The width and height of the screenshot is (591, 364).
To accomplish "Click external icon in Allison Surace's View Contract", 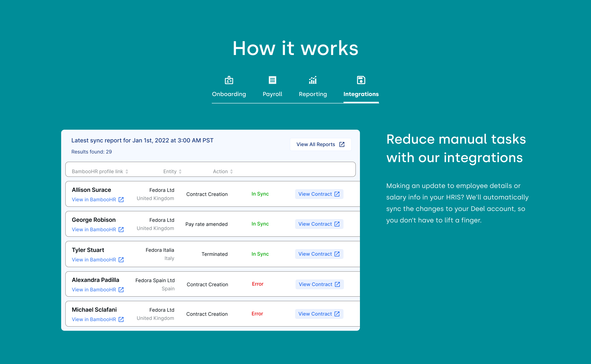I will tap(337, 194).
